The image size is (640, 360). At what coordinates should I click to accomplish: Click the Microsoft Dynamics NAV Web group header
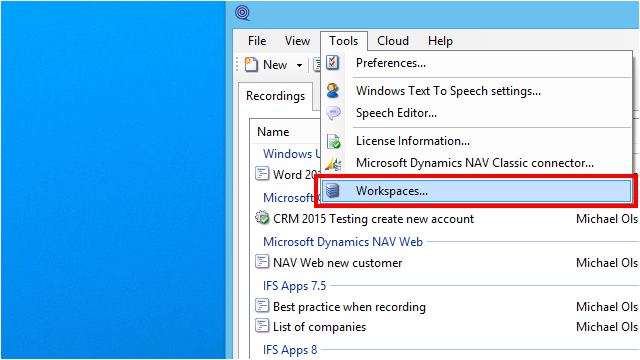(343, 242)
